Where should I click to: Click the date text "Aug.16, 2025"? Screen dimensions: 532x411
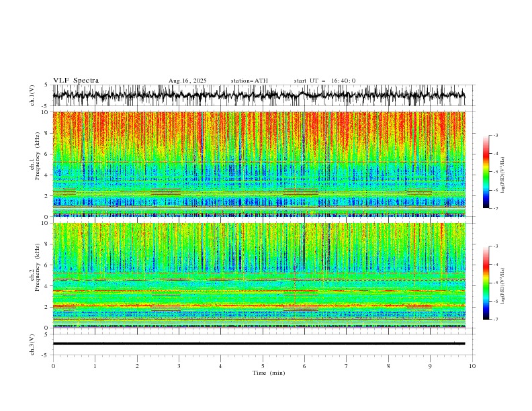tap(187, 81)
